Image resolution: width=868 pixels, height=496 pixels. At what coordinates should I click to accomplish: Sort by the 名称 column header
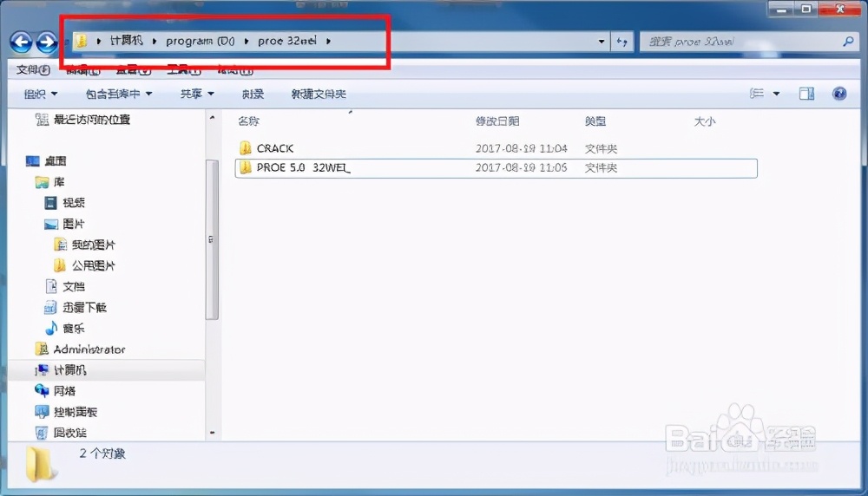[248, 121]
